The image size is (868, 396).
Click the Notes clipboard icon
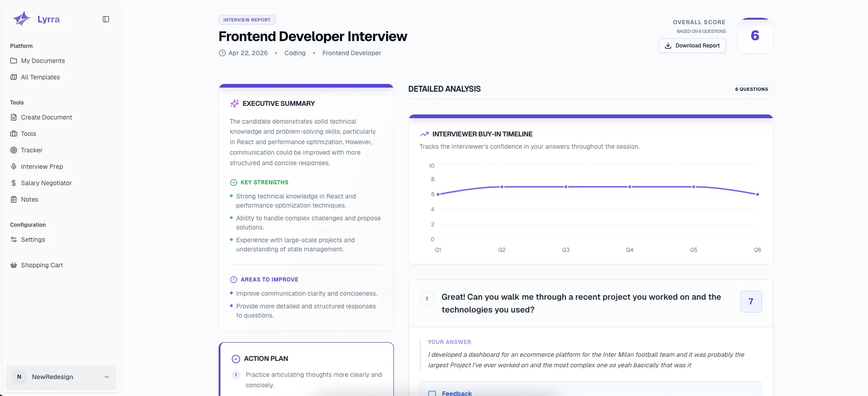[14, 199]
